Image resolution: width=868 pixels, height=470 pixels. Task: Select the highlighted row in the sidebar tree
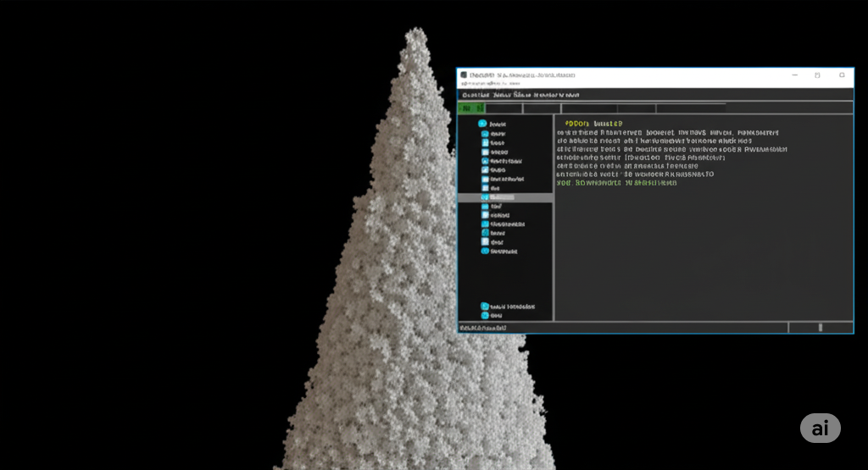point(505,197)
